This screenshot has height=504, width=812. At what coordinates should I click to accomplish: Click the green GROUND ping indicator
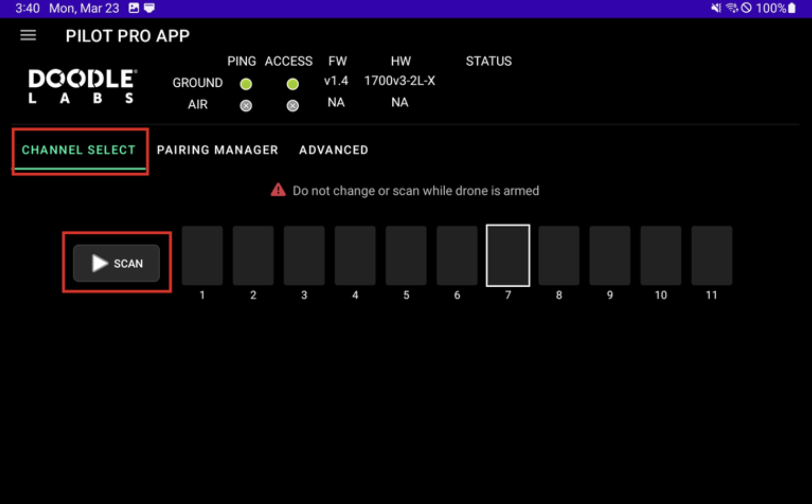coord(246,84)
